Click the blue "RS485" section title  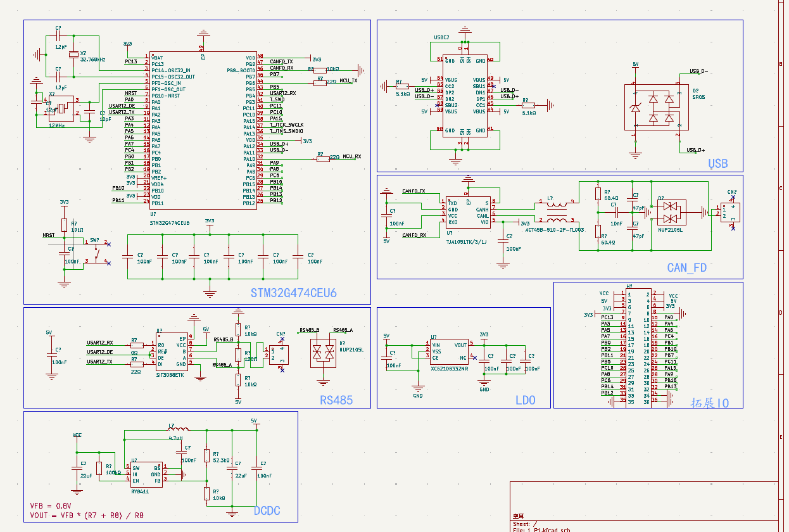(x=336, y=400)
